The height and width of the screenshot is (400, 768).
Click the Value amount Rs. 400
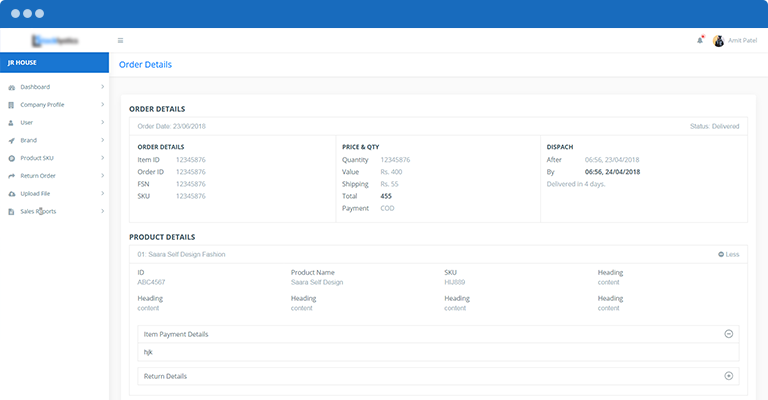click(x=391, y=172)
